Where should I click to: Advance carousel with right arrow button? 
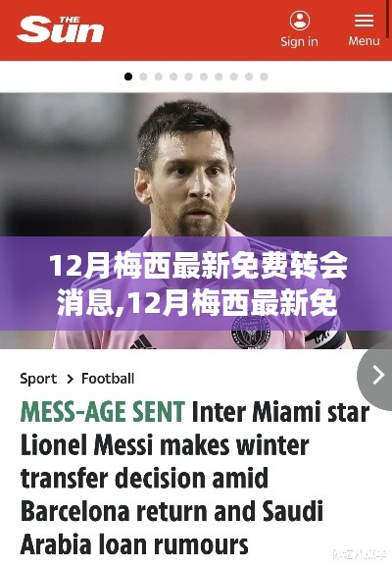pyautogui.click(x=375, y=376)
